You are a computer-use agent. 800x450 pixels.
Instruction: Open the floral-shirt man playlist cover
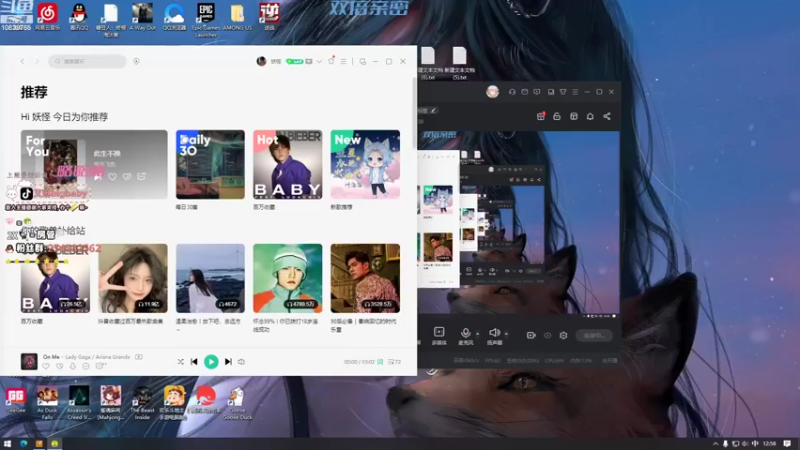[365, 278]
